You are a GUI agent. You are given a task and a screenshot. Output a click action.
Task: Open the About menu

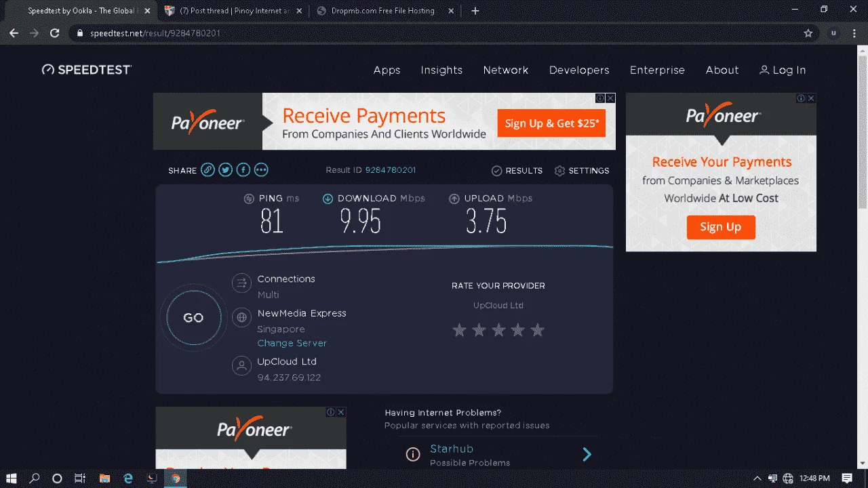[722, 70]
